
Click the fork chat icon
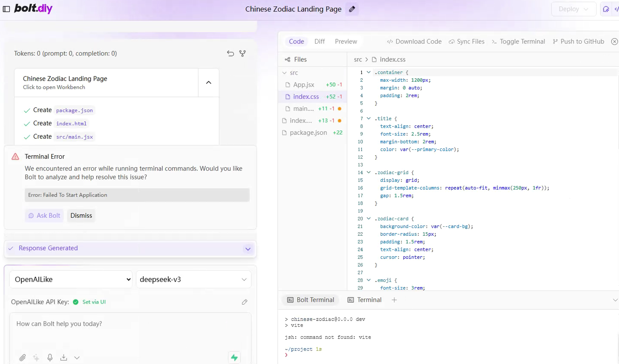point(242,53)
